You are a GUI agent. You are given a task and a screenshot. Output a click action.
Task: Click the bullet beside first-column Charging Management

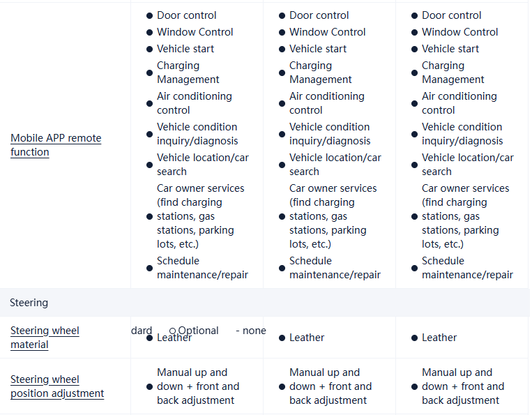(149, 73)
